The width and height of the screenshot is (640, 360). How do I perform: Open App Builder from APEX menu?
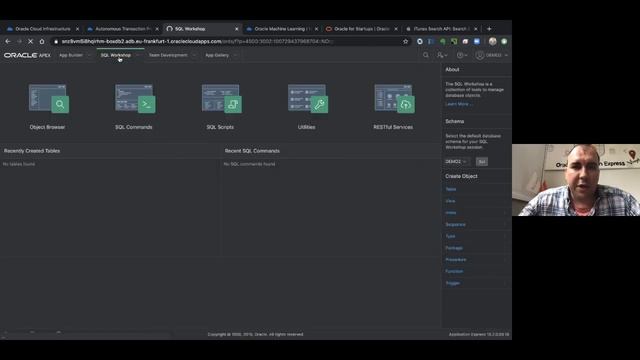pos(71,55)
